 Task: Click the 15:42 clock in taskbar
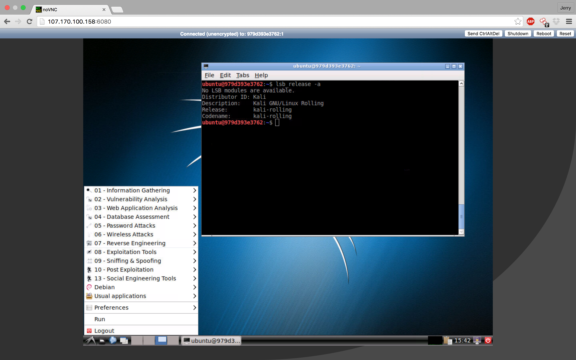point(462,341)
